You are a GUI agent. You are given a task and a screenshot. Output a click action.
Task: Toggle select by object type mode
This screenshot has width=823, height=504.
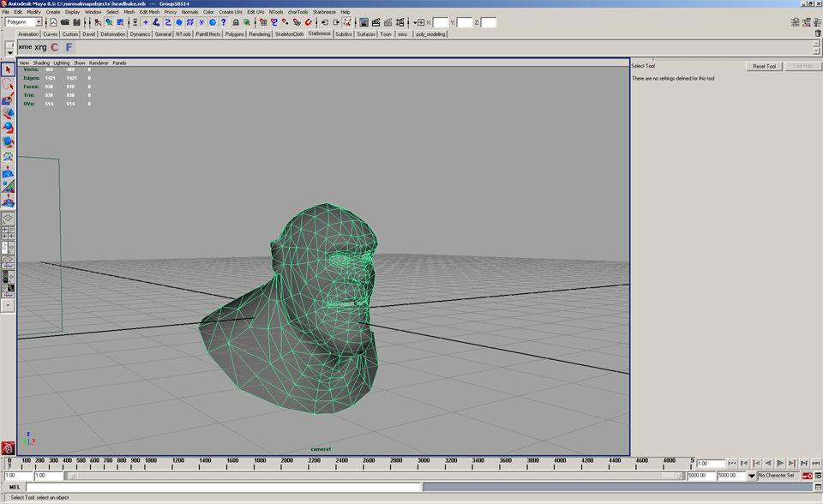(109, 22)
